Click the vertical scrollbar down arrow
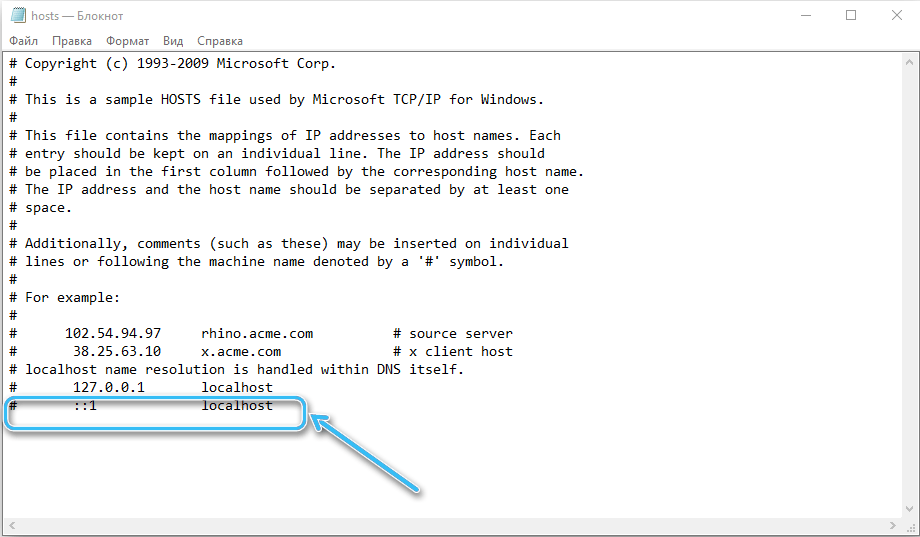The width and height of the screenshot is (920, 537). click(x=909, y=509)
